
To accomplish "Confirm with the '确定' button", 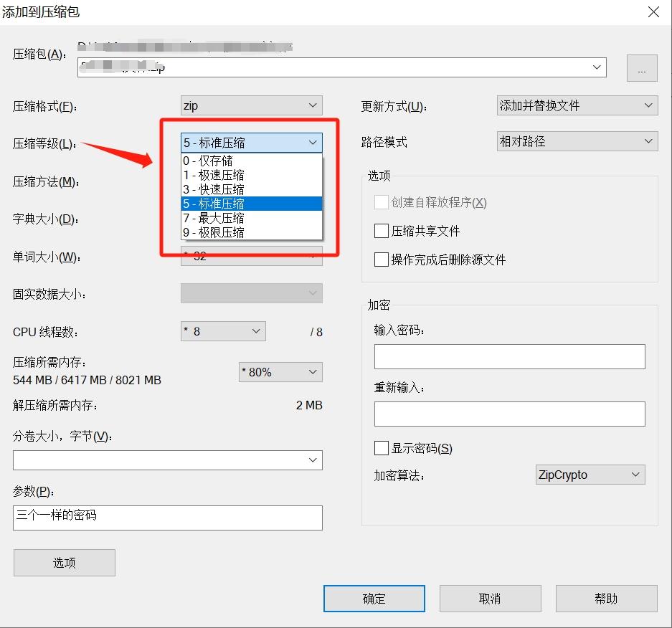I will pyautogui.click(x=374, y=599).
